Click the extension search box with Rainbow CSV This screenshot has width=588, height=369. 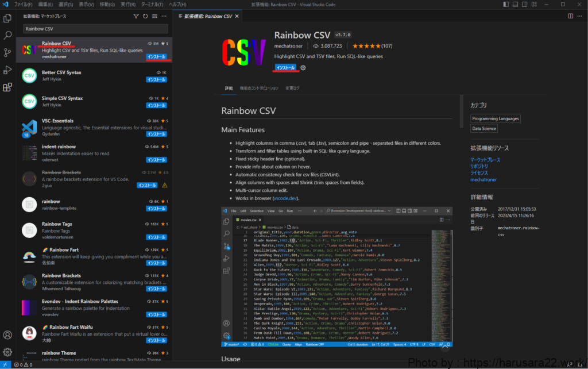coord(95,29)
